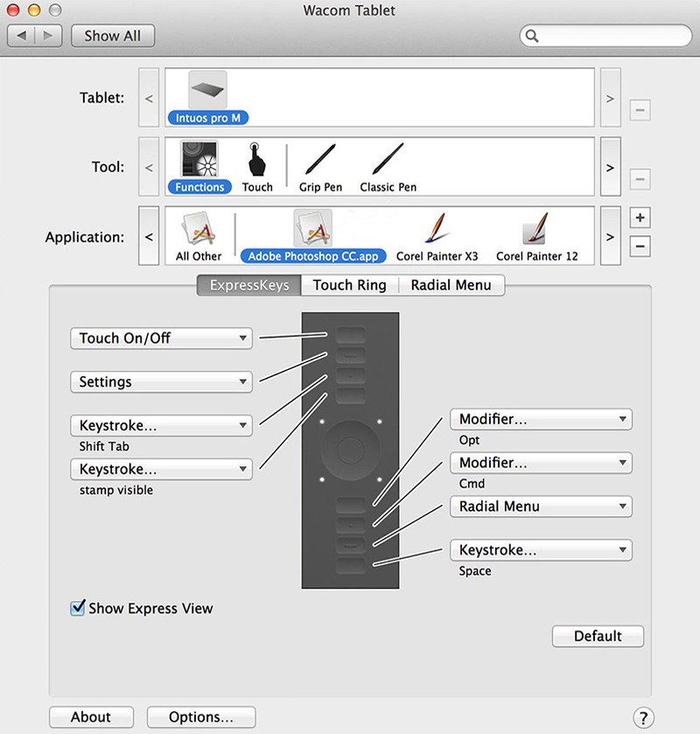Click the "Space" keystroke label
Image resolution: width=700 pixels, height=734 pixels.
tap(475, 571)
